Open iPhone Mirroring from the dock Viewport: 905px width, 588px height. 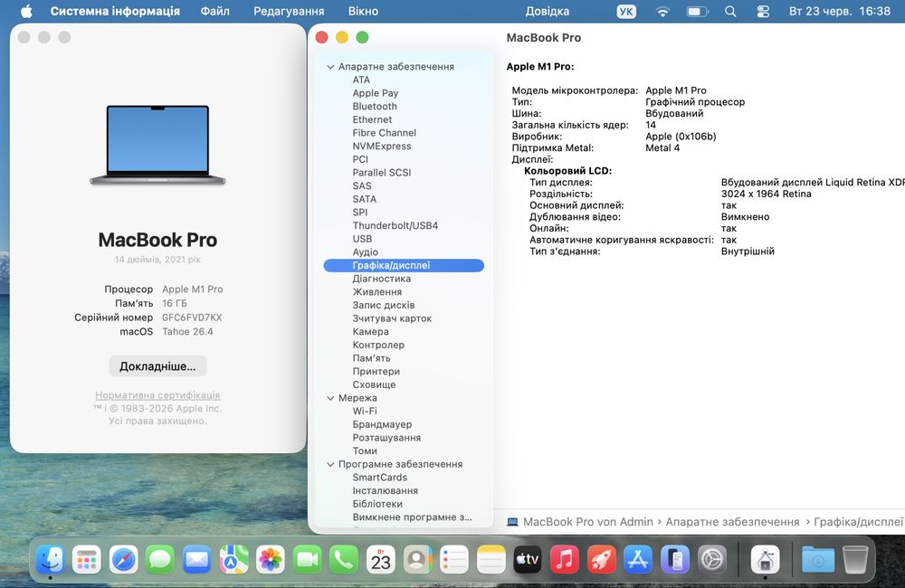tap(675, 559)
